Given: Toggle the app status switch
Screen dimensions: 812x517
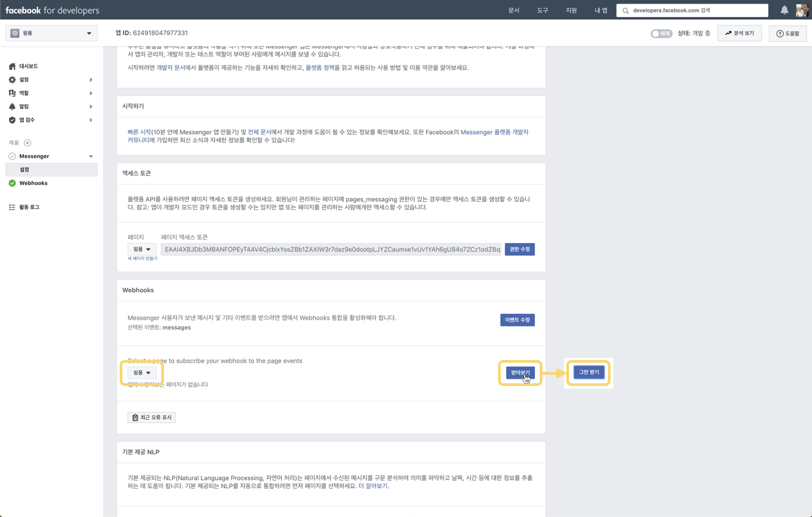Looking at the screenshot, I should 661,34.
